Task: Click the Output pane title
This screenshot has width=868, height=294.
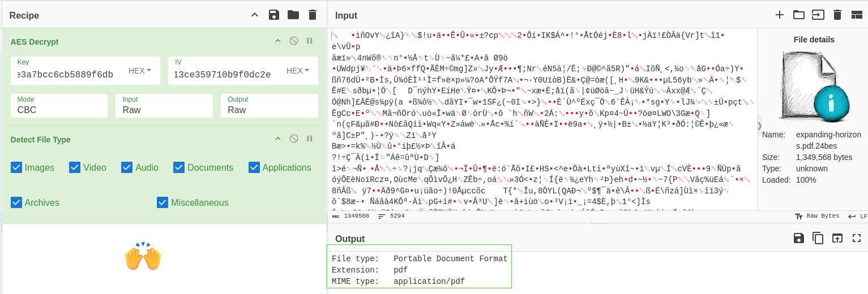Action: [350, 239]
